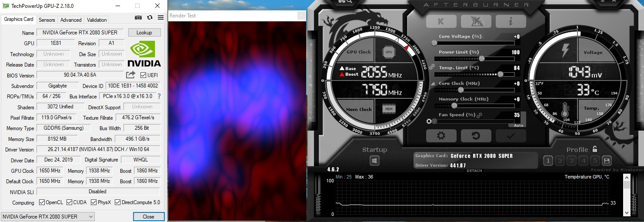
Task: Toggle the PhysX checkbox
Action: pos(93,202)
